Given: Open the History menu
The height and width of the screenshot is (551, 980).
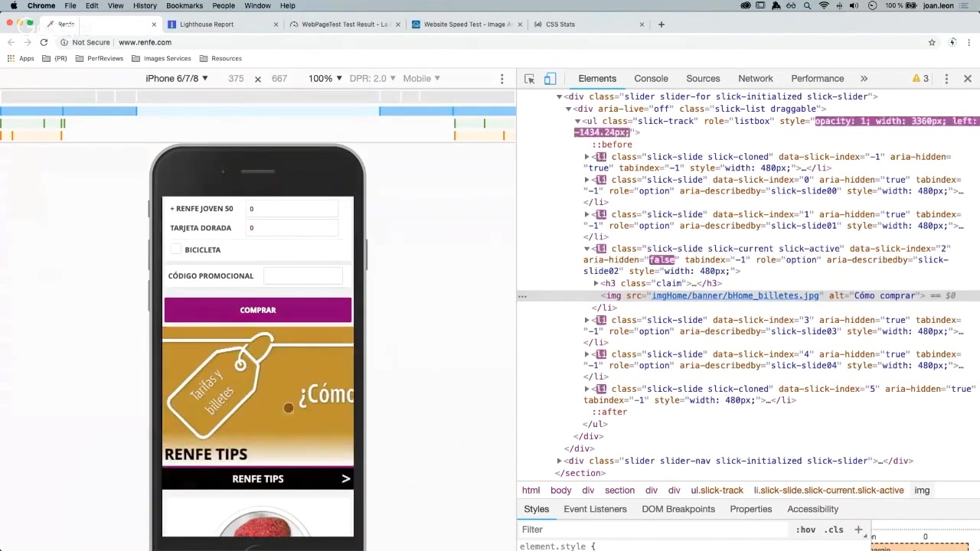Looking at the screenshot, I should coord(145,5).
